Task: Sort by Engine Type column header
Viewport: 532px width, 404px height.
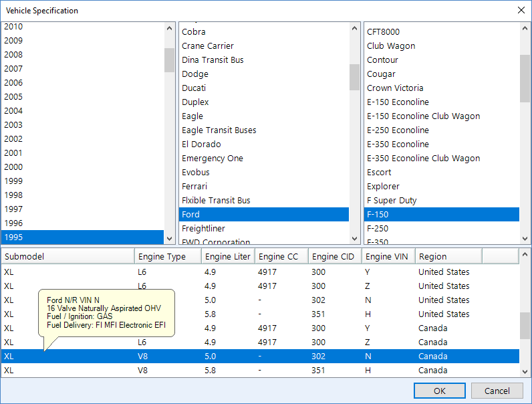Action: click(x=168, y=256)
